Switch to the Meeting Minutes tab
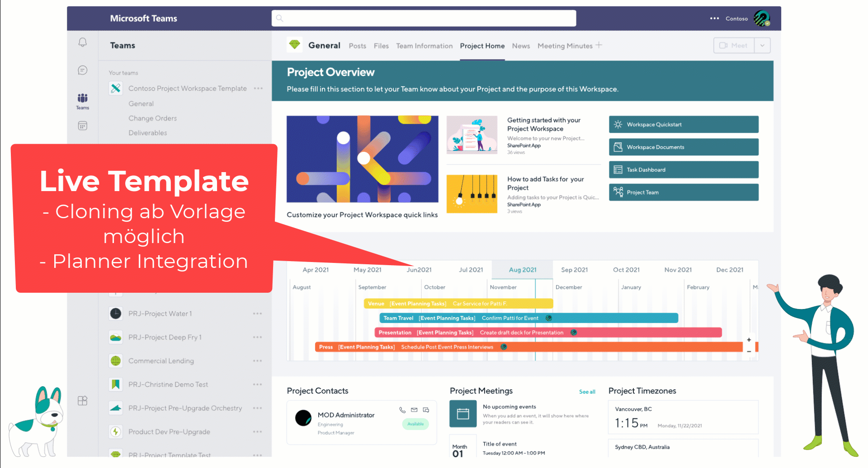This screenshot has height=468, width=868. point(565,46)
